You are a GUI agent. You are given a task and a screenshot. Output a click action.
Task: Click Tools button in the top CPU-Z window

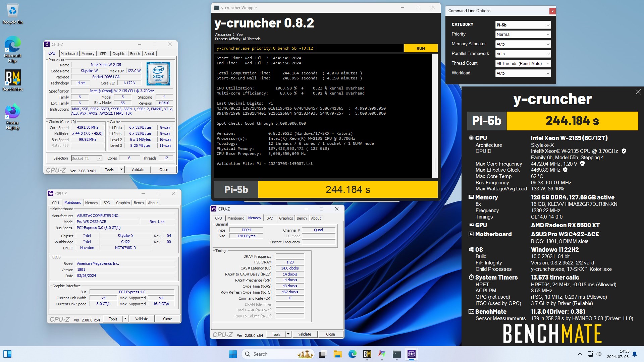pyautogui.click(x=109, y=170)
